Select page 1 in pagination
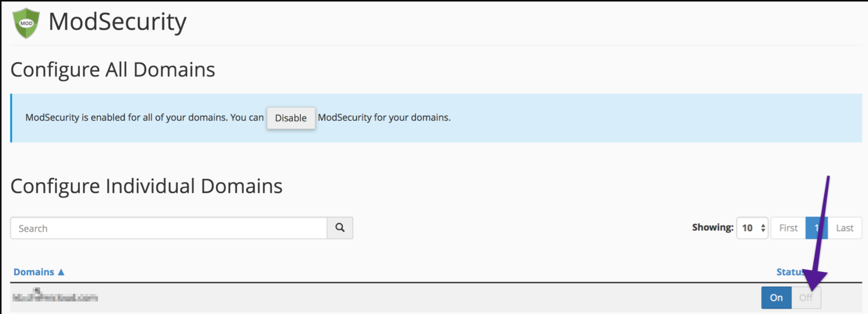 point(816,228)
